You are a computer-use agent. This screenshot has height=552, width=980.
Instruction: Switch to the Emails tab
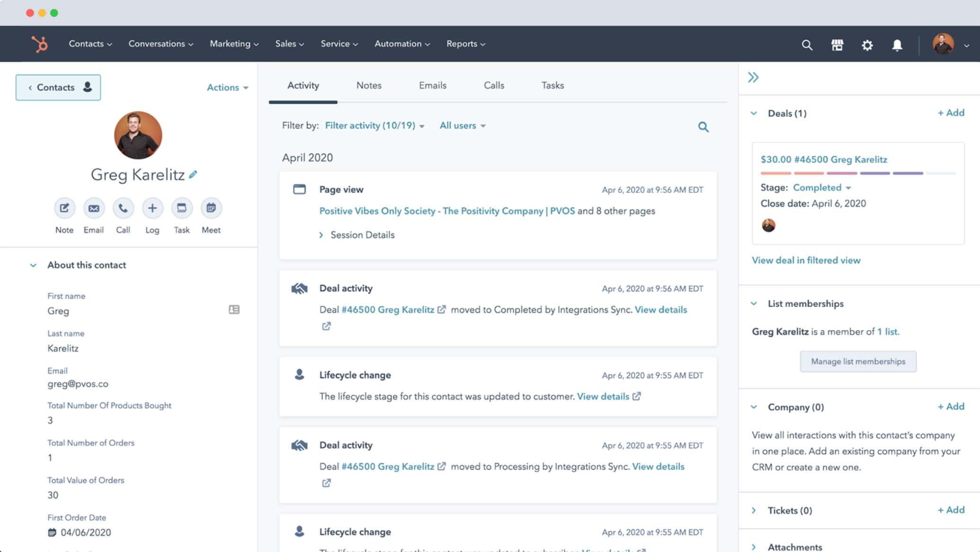click(x=432, y=85)
